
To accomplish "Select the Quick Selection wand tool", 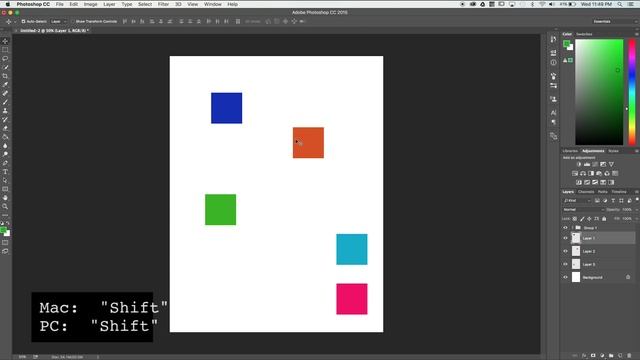I will tap(5, 67).
